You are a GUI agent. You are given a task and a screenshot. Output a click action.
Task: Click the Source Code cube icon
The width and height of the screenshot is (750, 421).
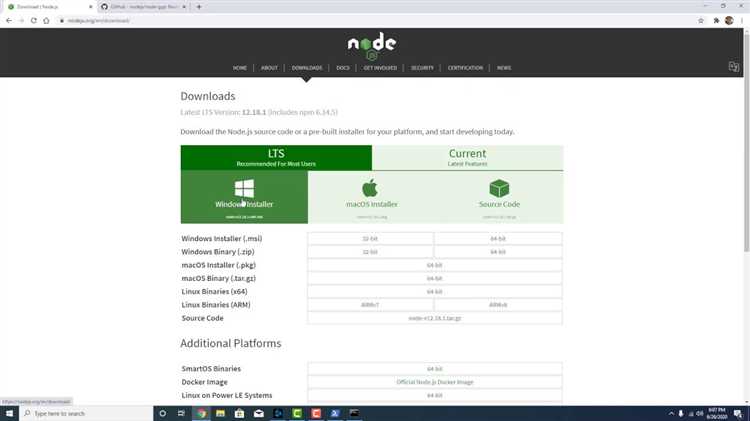499,188
